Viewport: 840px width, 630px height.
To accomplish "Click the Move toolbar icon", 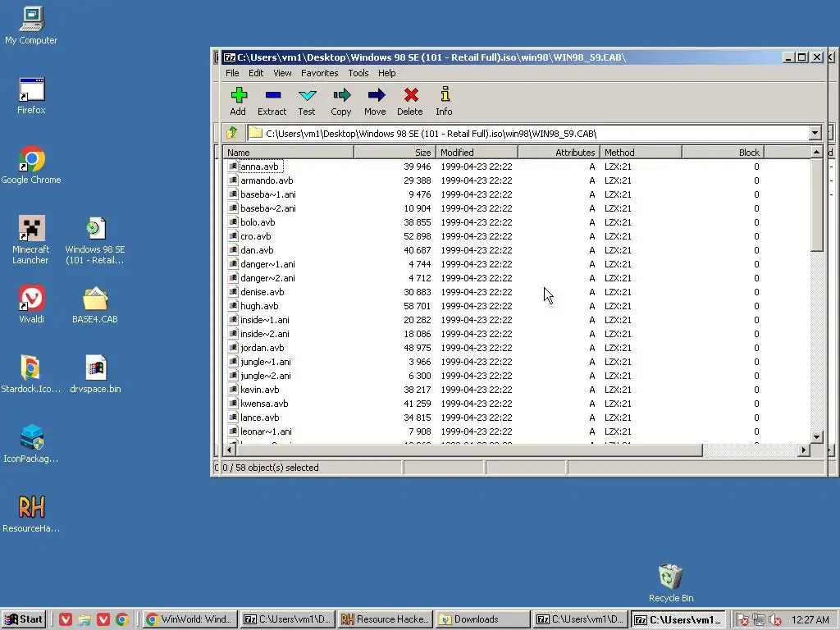I will click(x=376, y=101).
